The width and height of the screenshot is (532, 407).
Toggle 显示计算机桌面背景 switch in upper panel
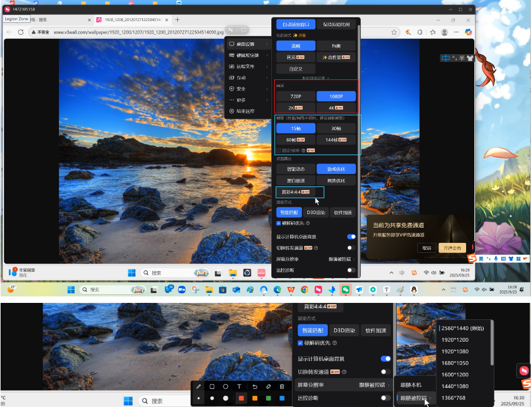point(351,236)
